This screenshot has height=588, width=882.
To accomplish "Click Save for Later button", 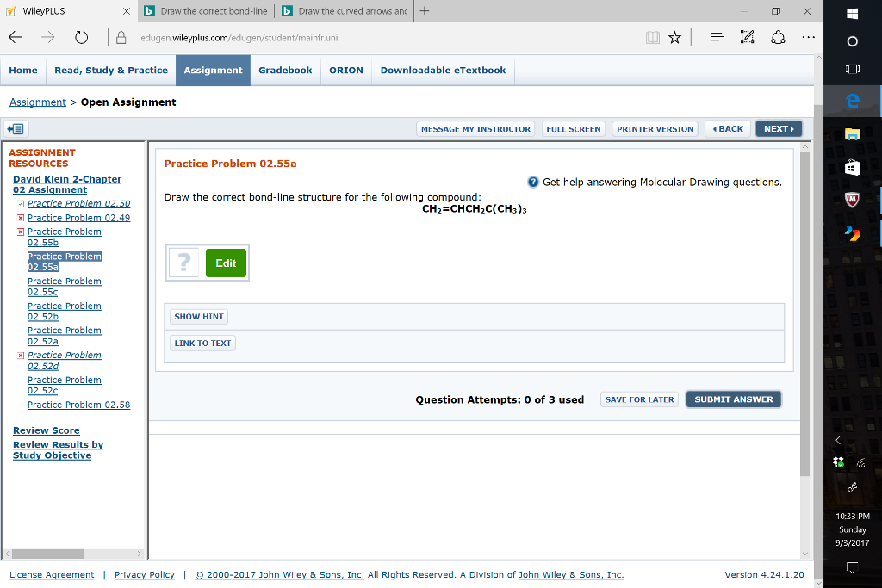I will [x=639, y=399].
